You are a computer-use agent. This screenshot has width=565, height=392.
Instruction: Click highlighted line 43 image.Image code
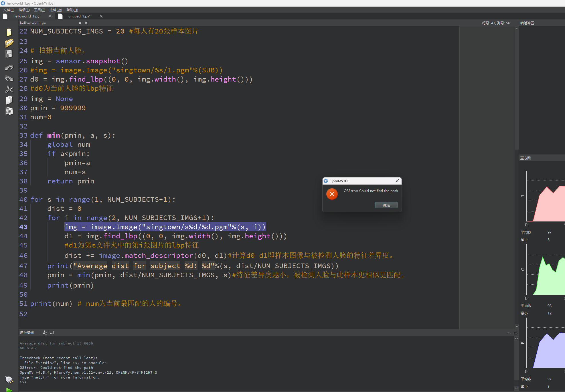point(165,227)
